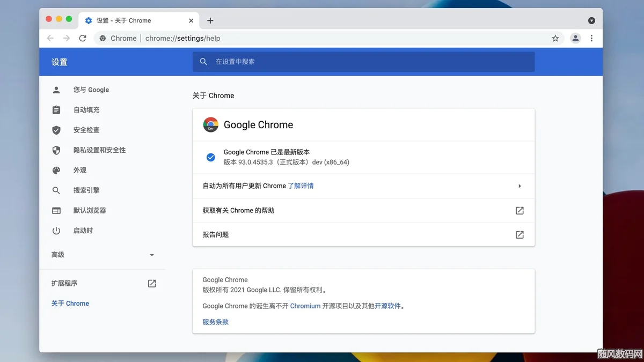The height and width of the screenshot is (362, 644).
Task: Open 您与 Google settings
Action: click(91, 90)
